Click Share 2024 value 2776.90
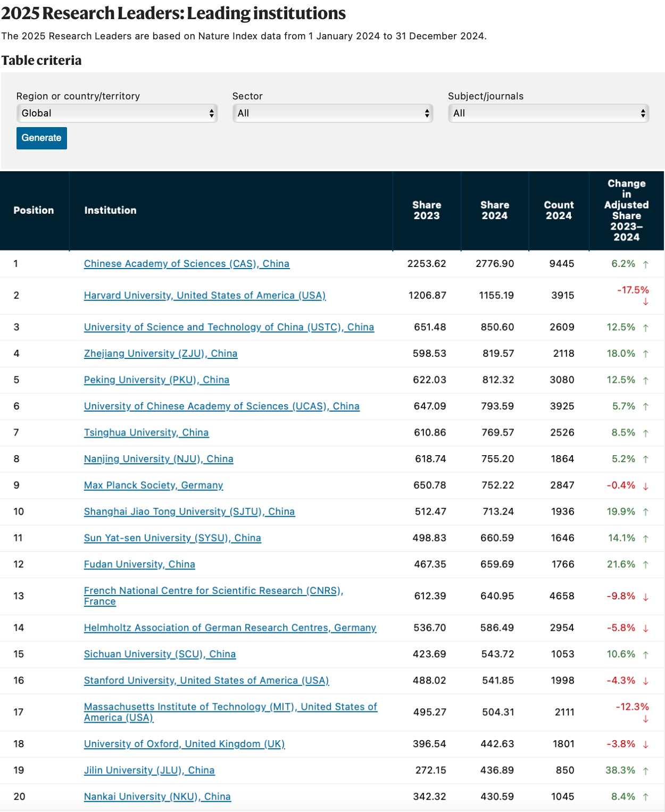 [495, 264]
